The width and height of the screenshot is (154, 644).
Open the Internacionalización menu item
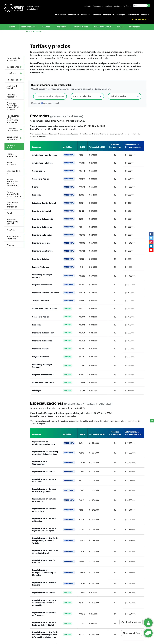pos(141,19)
